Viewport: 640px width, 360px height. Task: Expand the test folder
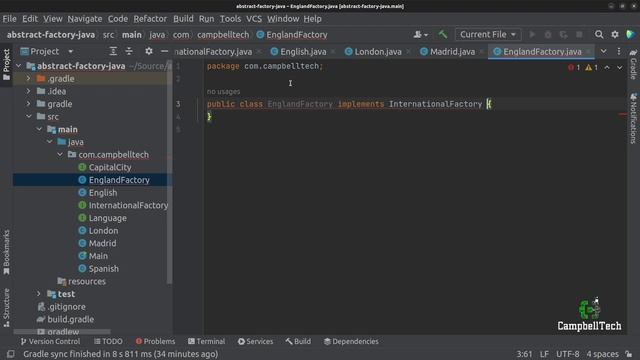[39, 294]
